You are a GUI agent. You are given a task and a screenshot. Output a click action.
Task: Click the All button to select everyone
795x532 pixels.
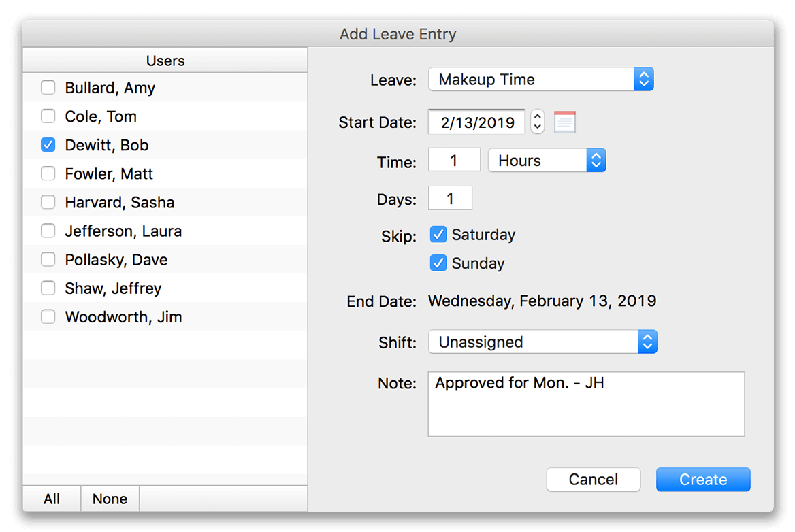[51, 499]
